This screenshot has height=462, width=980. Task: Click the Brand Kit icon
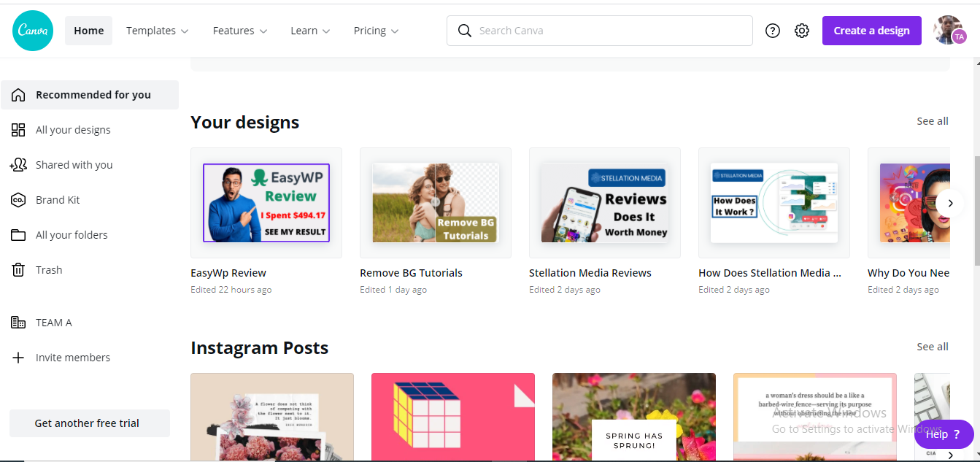[x=18, y=200]
